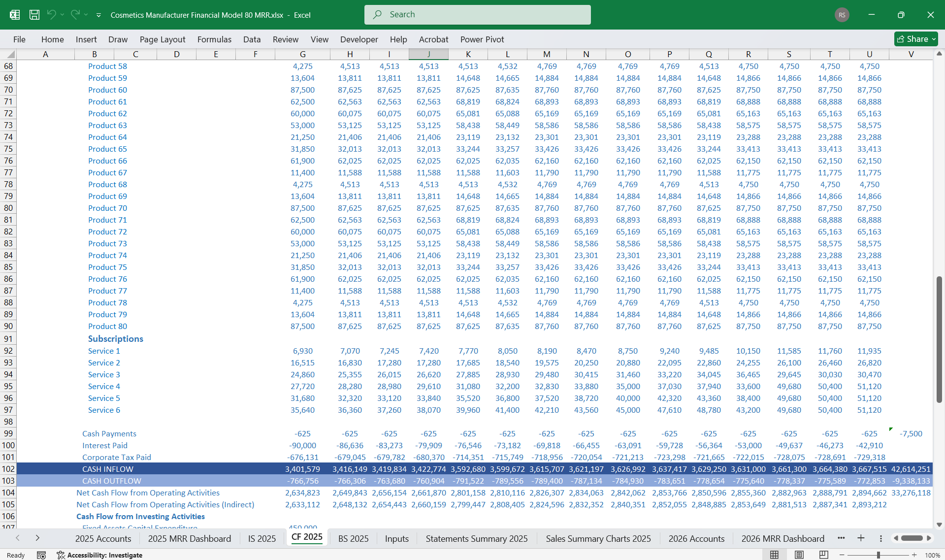Image resolution: width=945 pixels, height=560 pixels.
Task: Open the Power Pivot ribbon tab
Action: click(482, 39)
